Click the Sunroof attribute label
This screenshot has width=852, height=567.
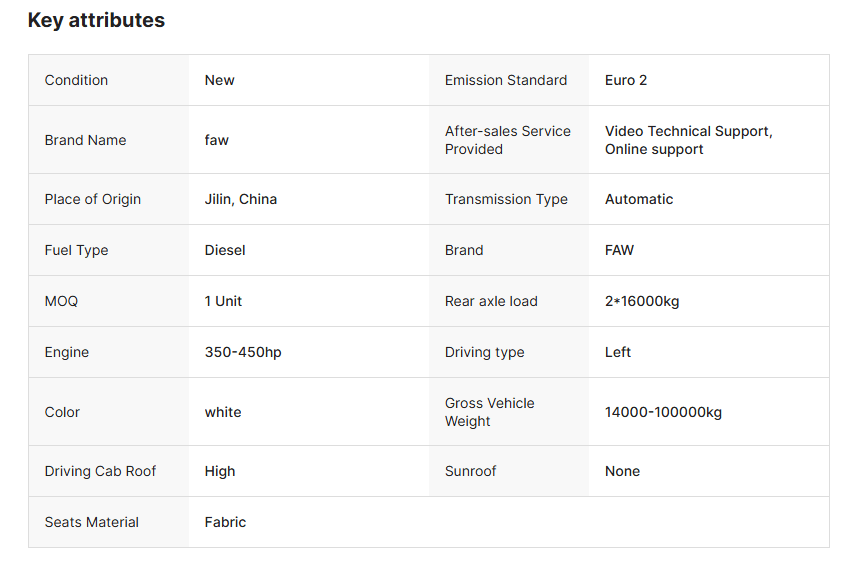470,471
